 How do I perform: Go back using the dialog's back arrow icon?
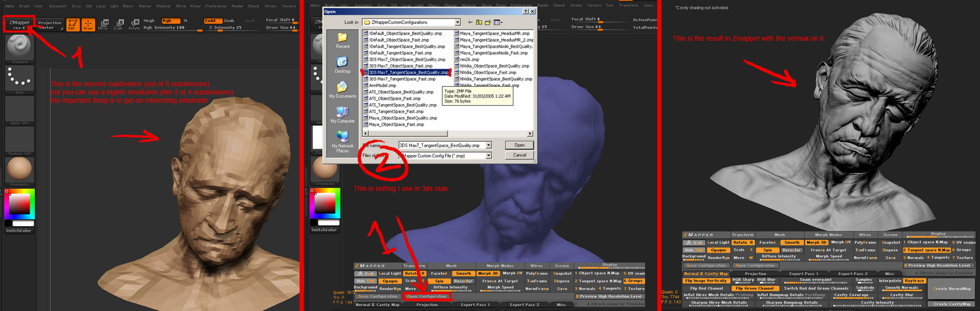tap(470, 22)
